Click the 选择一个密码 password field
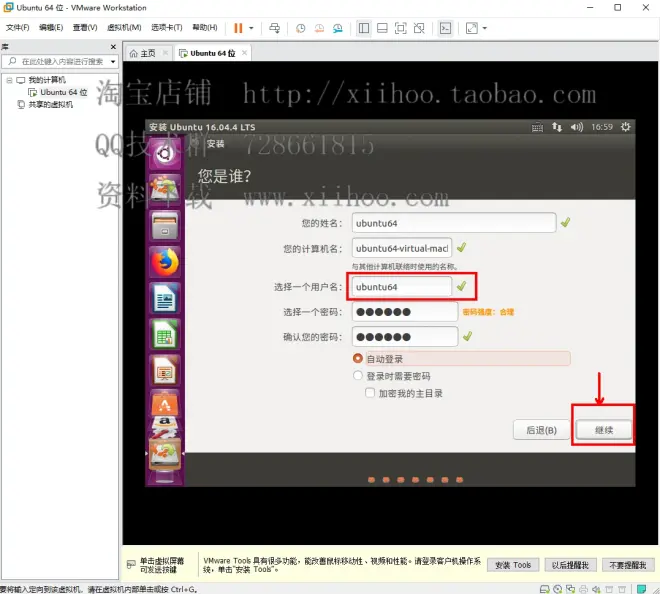Viewport: 660px width, 594px height. click(405, 312)
